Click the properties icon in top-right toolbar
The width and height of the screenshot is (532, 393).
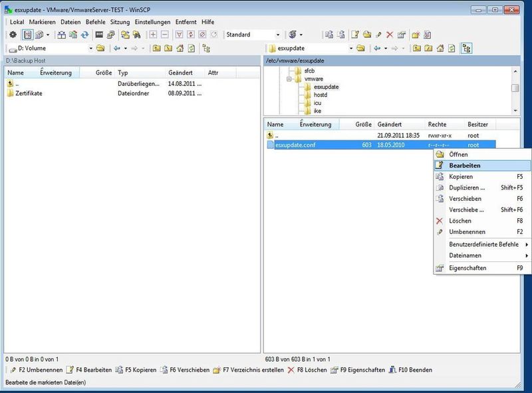[x=402, y=35]
